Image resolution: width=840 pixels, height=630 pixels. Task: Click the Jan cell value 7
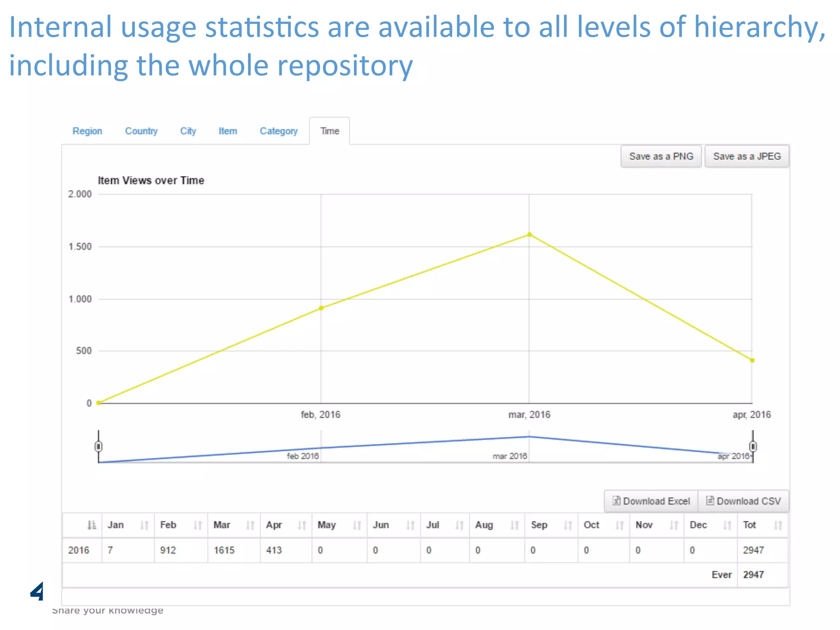click(110, 550)
